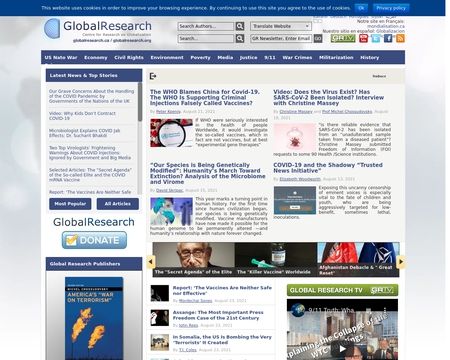Open the YouTube icon in header
The width and height of the screenshot is (450, 360).
pyautogui.click(x=363, y=38)
